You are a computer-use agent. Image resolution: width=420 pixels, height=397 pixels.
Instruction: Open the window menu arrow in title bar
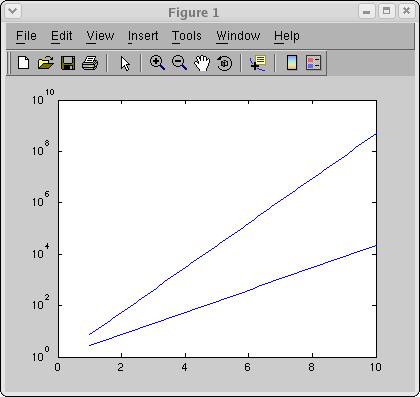click(x=13, y=11)
